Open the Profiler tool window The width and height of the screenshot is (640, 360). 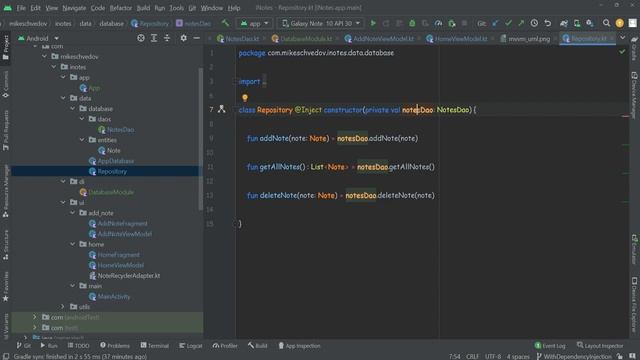(x=225, y=345)
